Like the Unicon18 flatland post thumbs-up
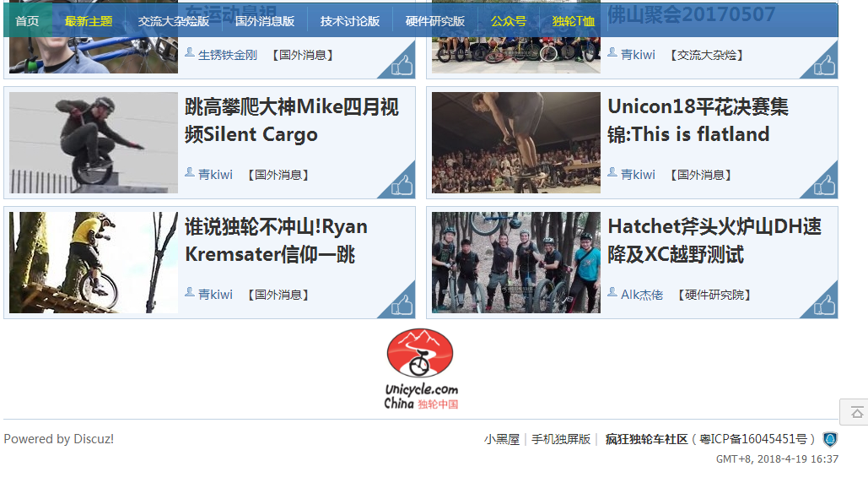 [x=824, y=186]
